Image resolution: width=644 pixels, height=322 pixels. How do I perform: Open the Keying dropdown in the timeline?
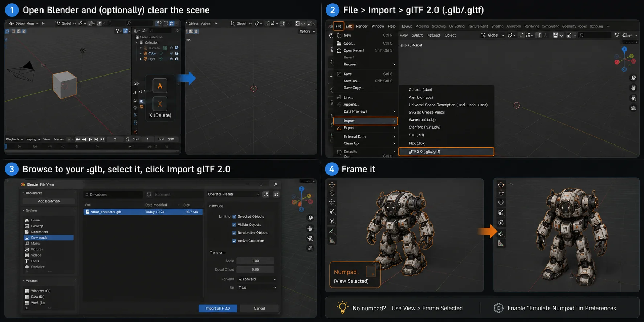tap(33, 139)
